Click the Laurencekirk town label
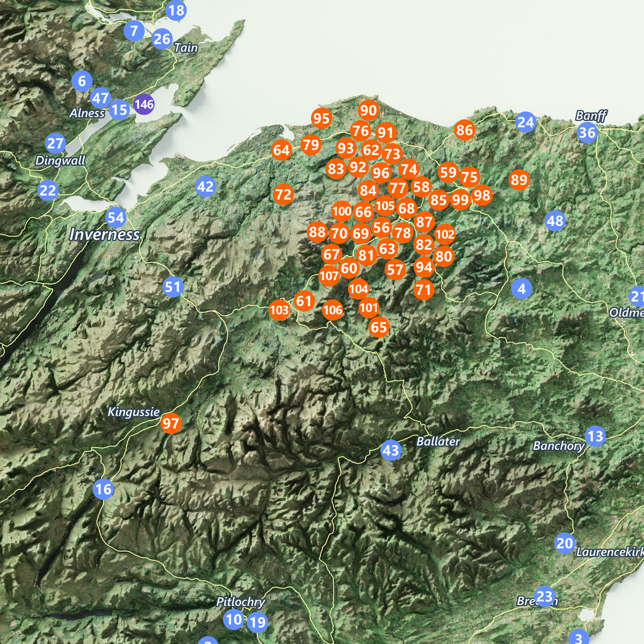The image size is (644, 644). pos(610,552)
